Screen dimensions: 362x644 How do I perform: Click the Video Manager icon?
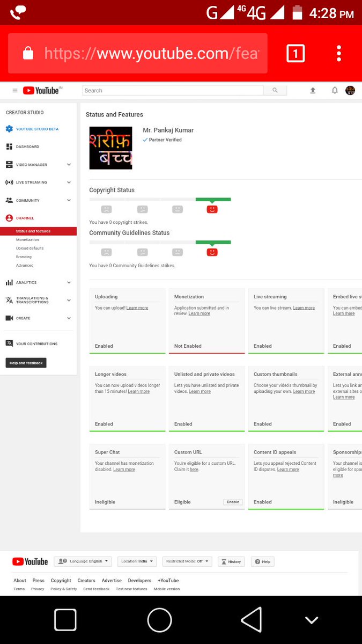(x=9, y=165)
